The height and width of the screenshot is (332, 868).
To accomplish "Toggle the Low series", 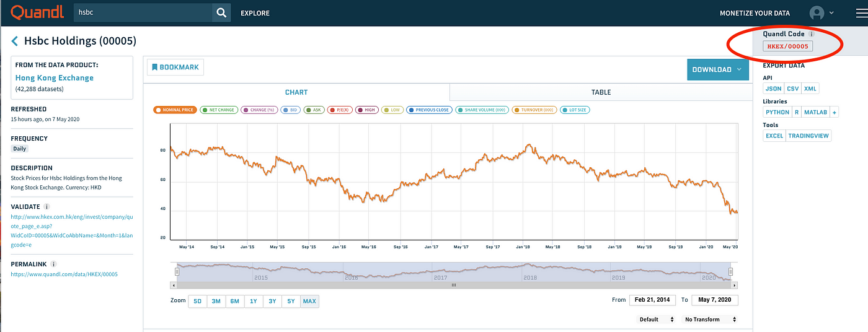I will pos(392,110).
